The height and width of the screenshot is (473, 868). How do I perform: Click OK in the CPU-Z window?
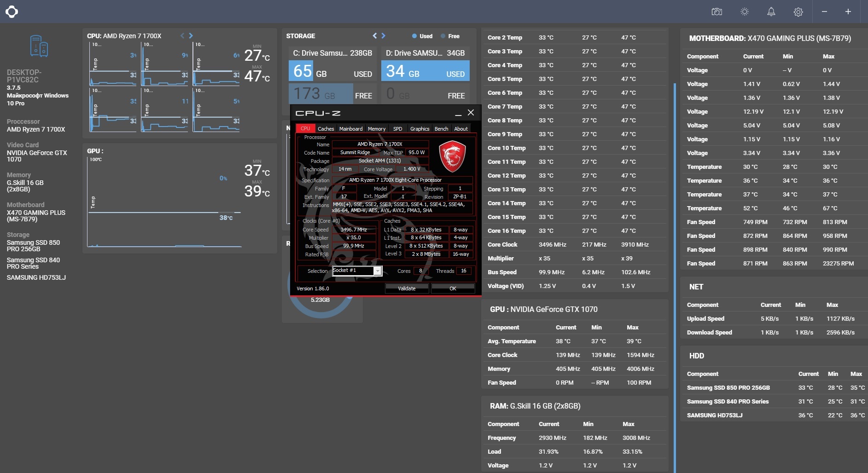coord(453,288)
